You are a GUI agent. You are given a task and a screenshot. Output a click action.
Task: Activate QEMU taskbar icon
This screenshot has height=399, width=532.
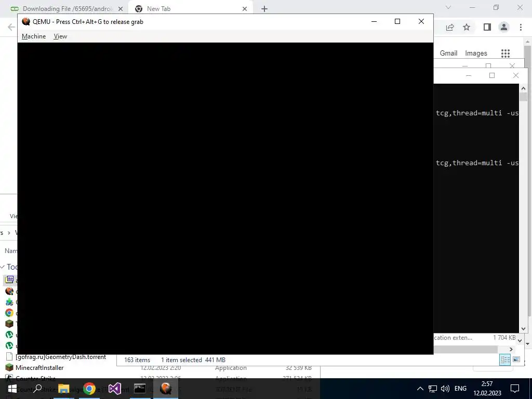click(166, 389)
